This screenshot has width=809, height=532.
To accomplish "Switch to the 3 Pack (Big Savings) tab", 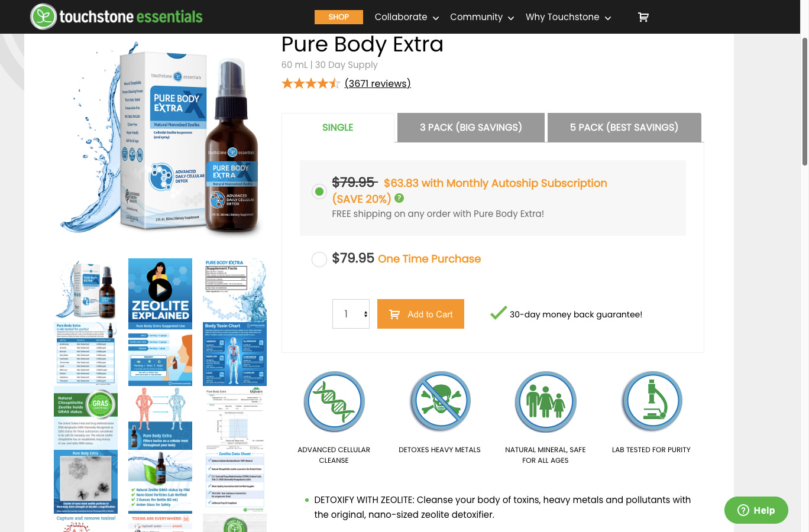I will point(471,127).
